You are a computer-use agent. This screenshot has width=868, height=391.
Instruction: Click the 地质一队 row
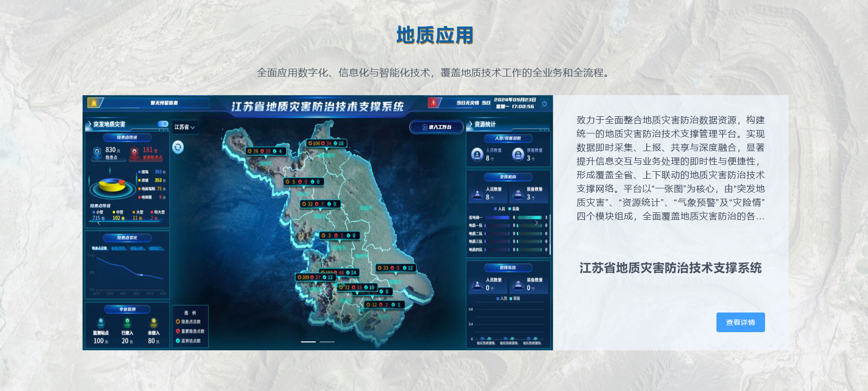click(508, 226)
